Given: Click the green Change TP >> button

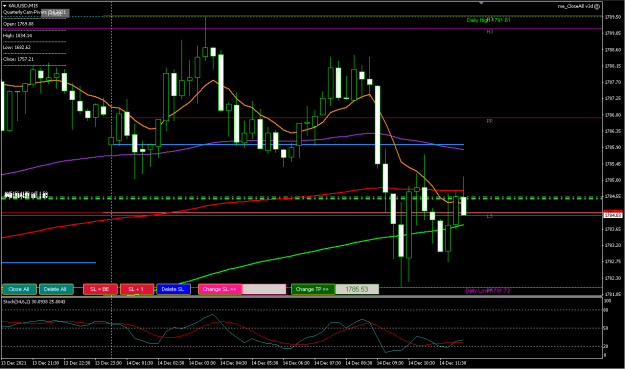Looking at the screenshot, I should 313,289.
